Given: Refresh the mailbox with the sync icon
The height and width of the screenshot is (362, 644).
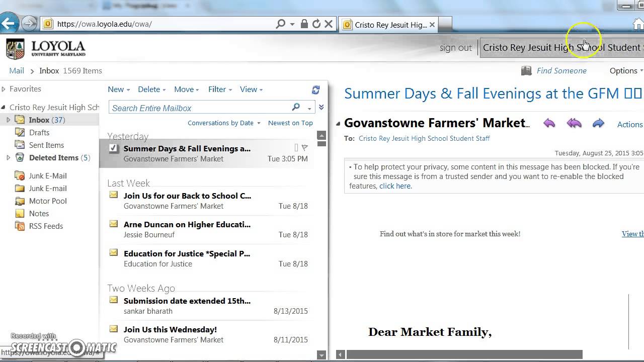Looking at the screenshot, I should [x=315, y=90].
